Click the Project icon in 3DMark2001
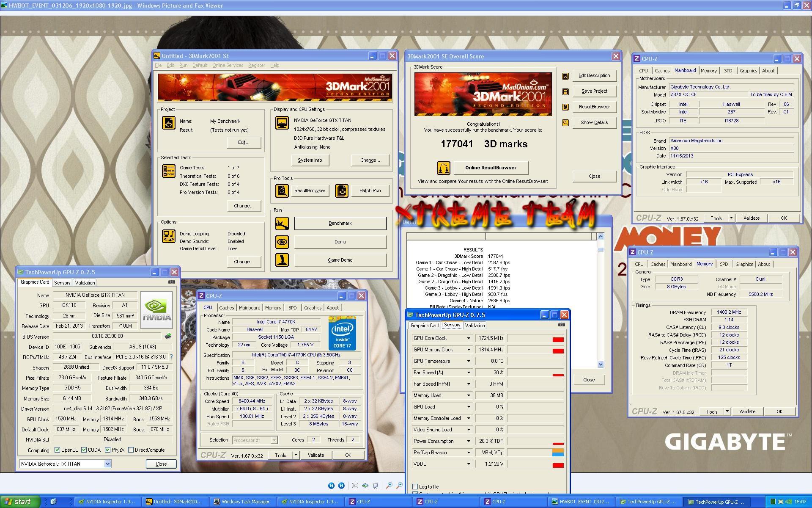 pyautogui.click(x=168, y=123)
